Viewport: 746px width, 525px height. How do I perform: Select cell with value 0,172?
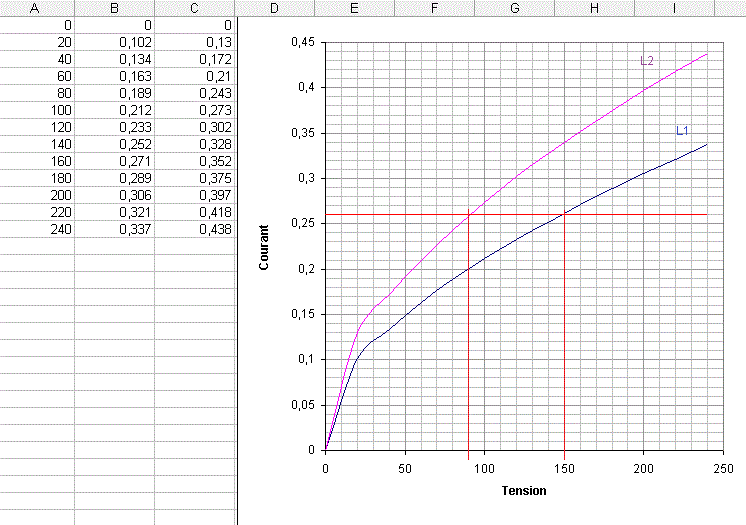[x=195, y=59]
